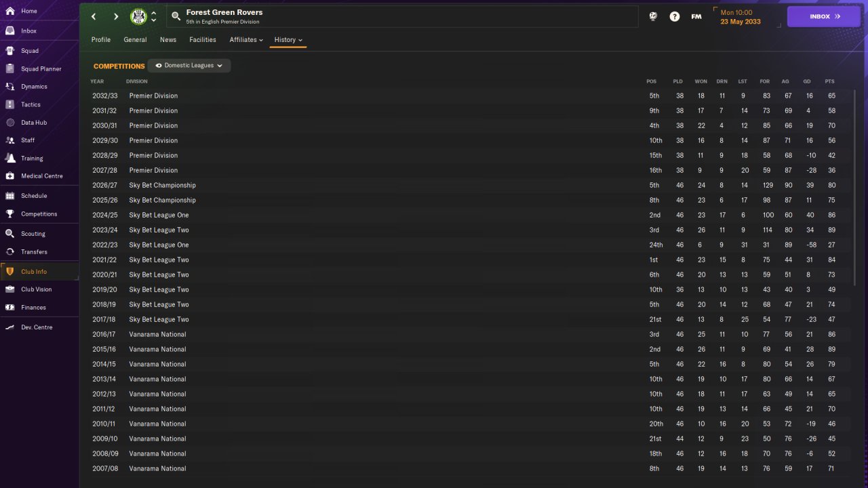Open the Finances section
The height and width of the screenshot is (488, 868).
(39, 308)
